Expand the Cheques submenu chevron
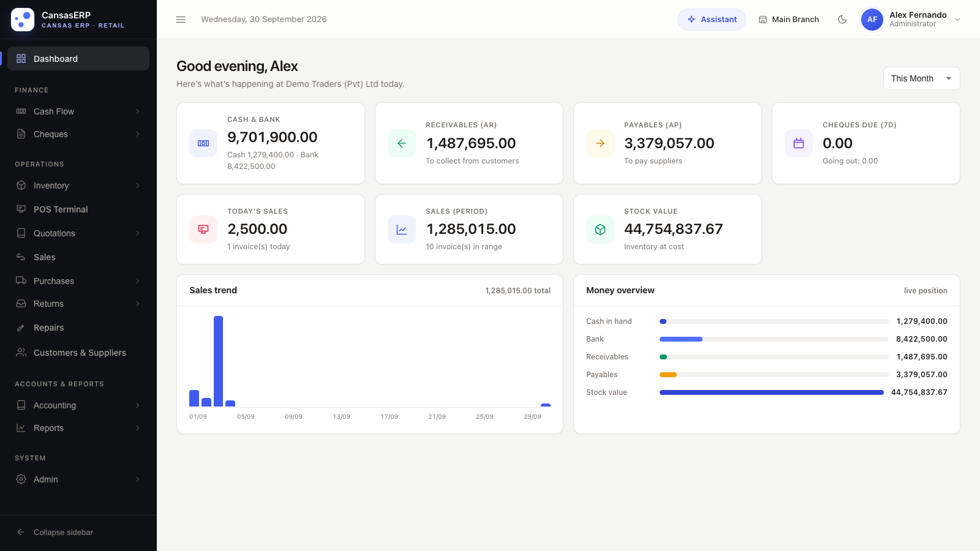 tap(138, 134)
